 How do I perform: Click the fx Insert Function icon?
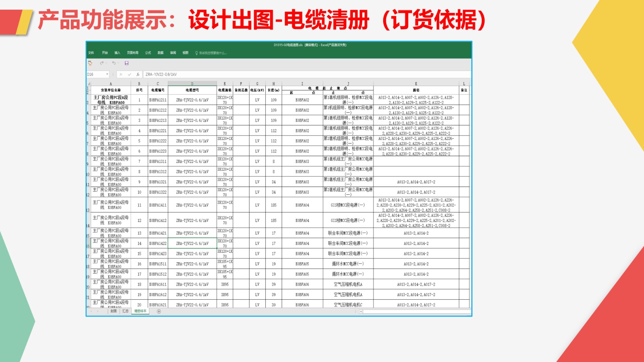138,74
